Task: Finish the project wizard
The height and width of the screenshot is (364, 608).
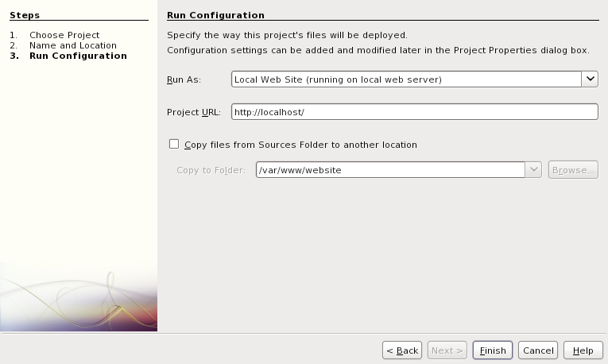Action: pyautogui.click(x=493, y=350)
